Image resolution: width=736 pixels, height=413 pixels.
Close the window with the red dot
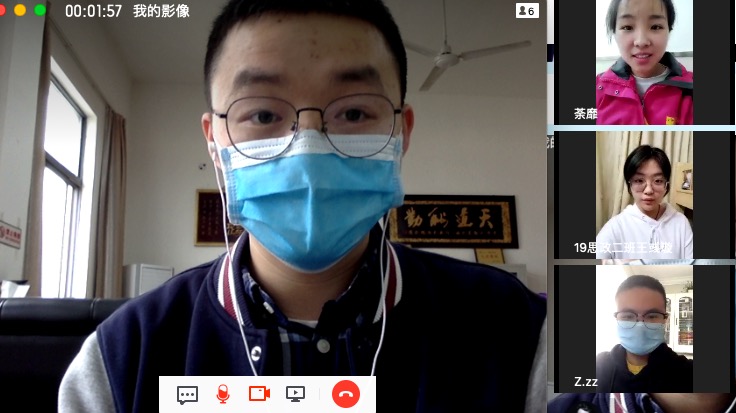click(x=6, y=10)
